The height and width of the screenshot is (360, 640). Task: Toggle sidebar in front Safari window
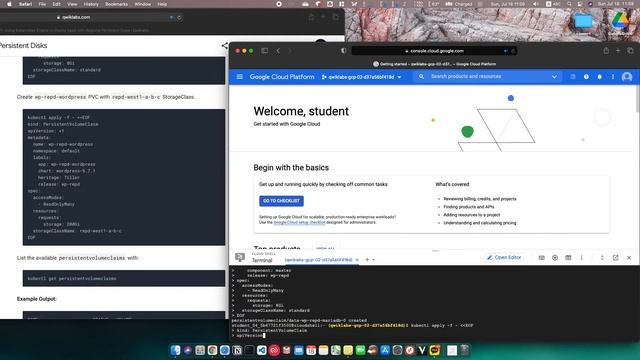[264, 51]
